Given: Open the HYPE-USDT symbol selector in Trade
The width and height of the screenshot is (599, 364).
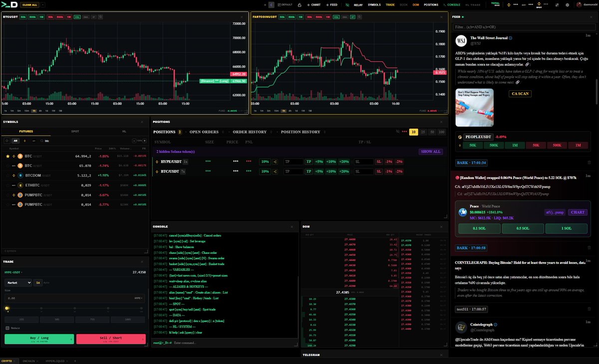Looking at the screenshot, I should pos(13,272).
